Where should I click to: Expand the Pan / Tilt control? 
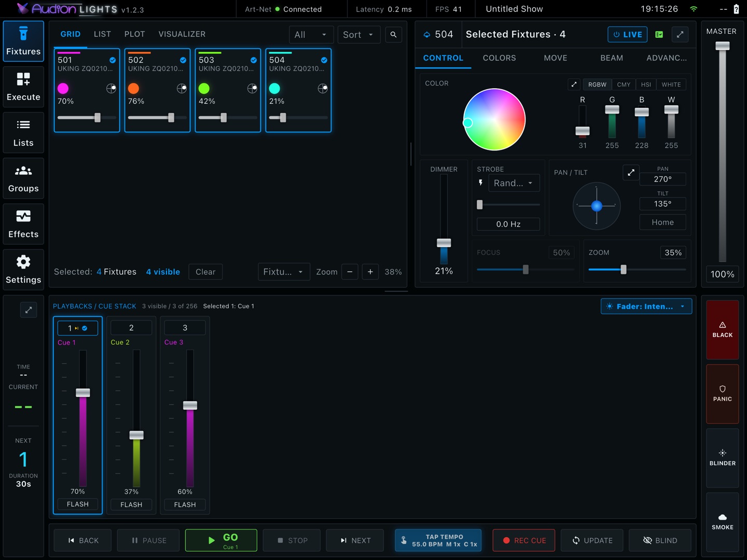[x=631, y=173]
